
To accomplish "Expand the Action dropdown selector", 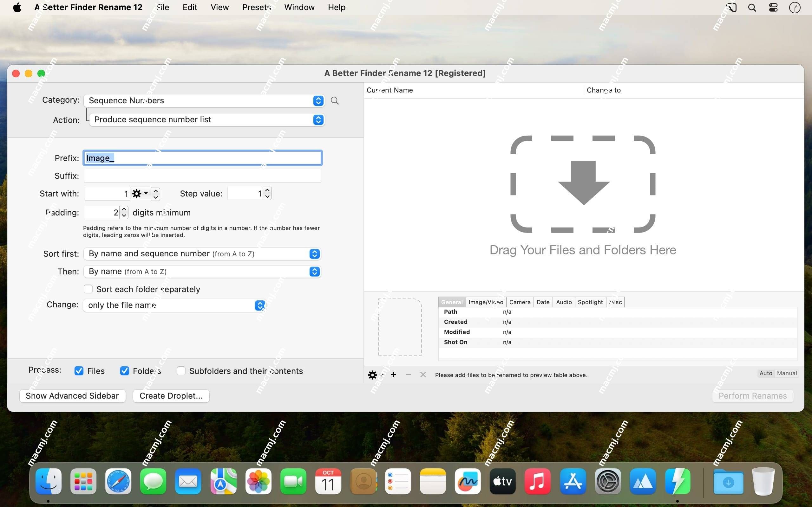I will point(318,120).
